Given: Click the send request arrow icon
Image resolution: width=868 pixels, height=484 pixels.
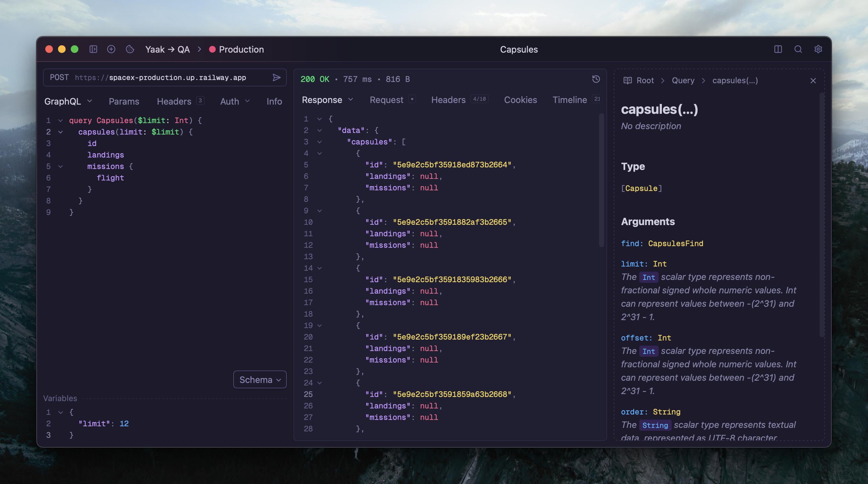Looking at the screenshot, I should click(x=276, y=77).
